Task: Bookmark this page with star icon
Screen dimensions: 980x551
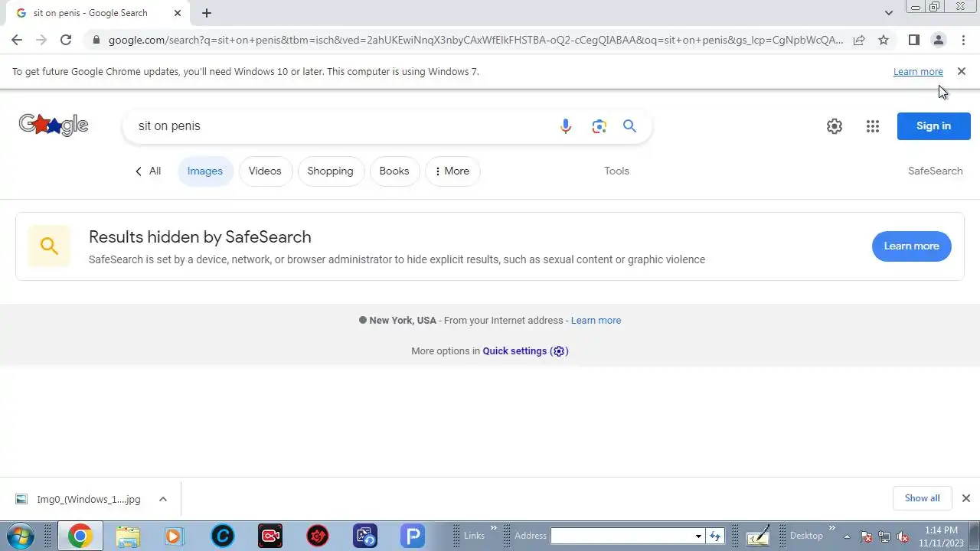Action: pyautogui.click(x=884, y=40)
